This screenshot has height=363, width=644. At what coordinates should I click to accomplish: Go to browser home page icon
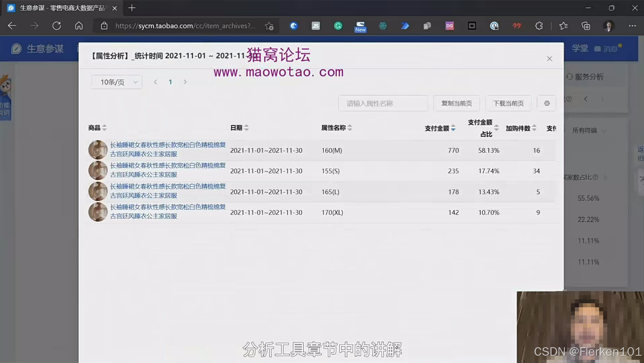pyautogui.click(x=79, y=26)
